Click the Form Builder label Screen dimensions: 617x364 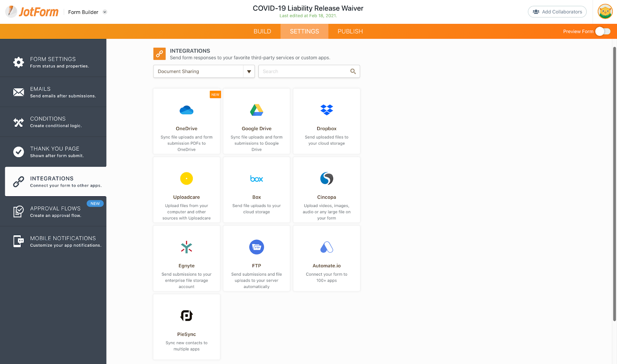coord(83,12)
